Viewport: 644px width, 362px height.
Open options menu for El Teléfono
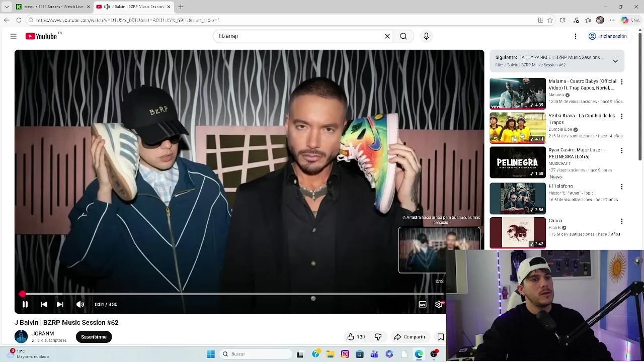(622, 187)
